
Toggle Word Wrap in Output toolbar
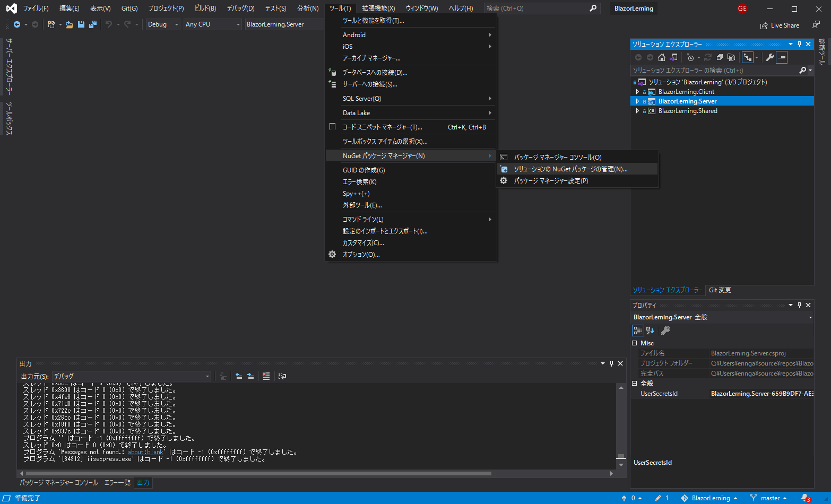(x=282, y=376)
